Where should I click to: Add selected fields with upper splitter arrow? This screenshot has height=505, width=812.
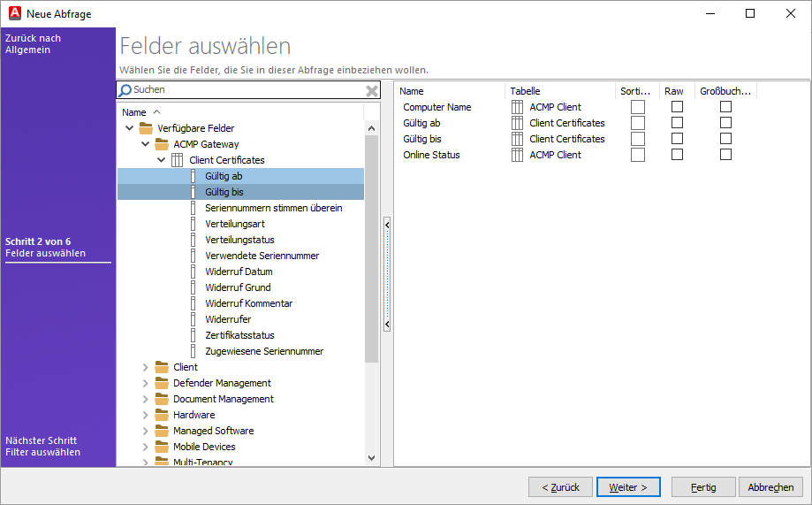[x=387, y=225]
